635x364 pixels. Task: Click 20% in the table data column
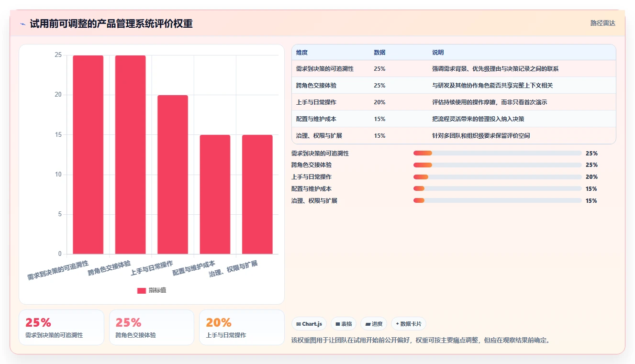[379, 102]
